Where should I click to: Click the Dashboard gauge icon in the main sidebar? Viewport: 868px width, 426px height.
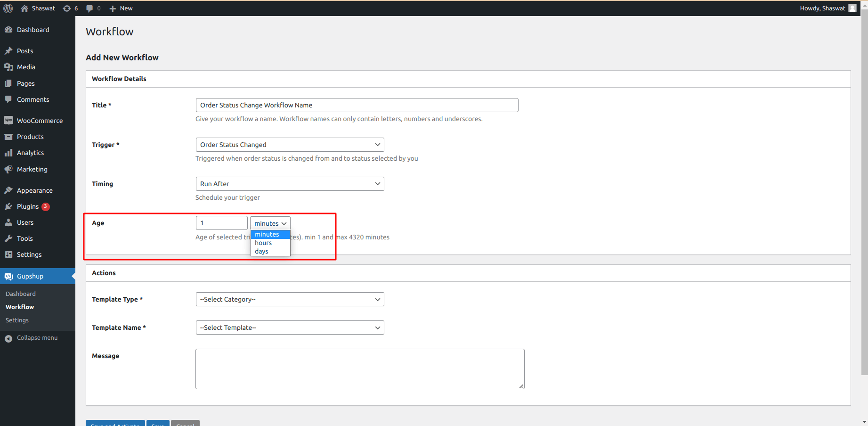click(8, 30)
